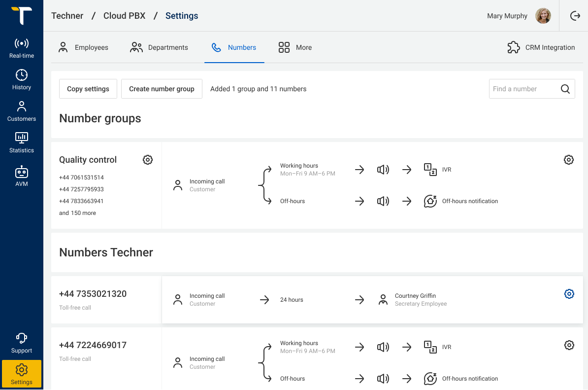This screenshot has width=588, height=390.
Task: Open the Statistics section
Action: 21,142
